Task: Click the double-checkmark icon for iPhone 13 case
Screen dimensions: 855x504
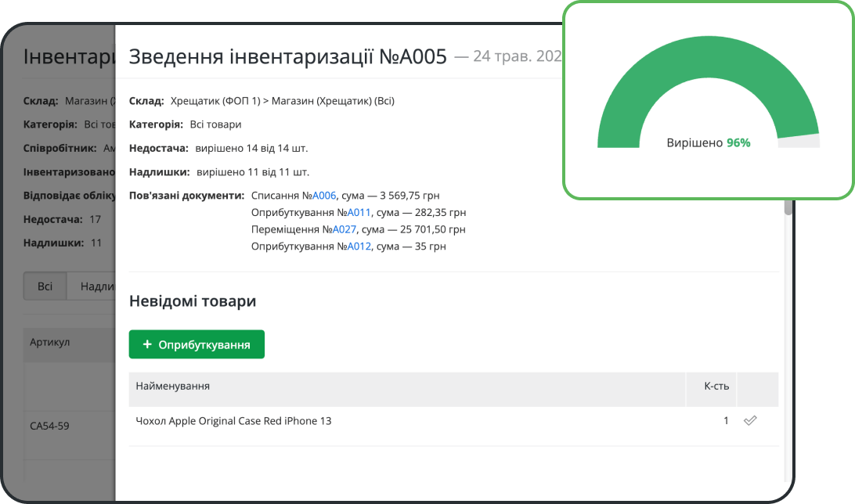Action: tap(750, 420)
